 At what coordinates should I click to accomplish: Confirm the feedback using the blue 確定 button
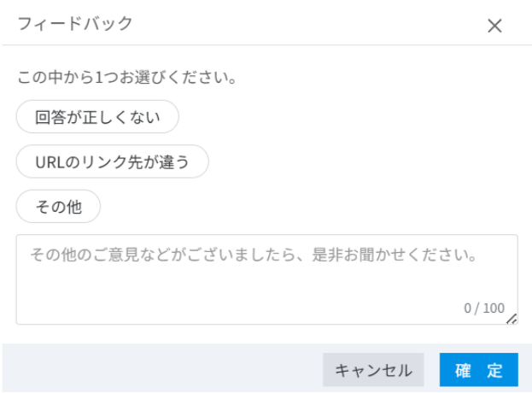point(478,370)
